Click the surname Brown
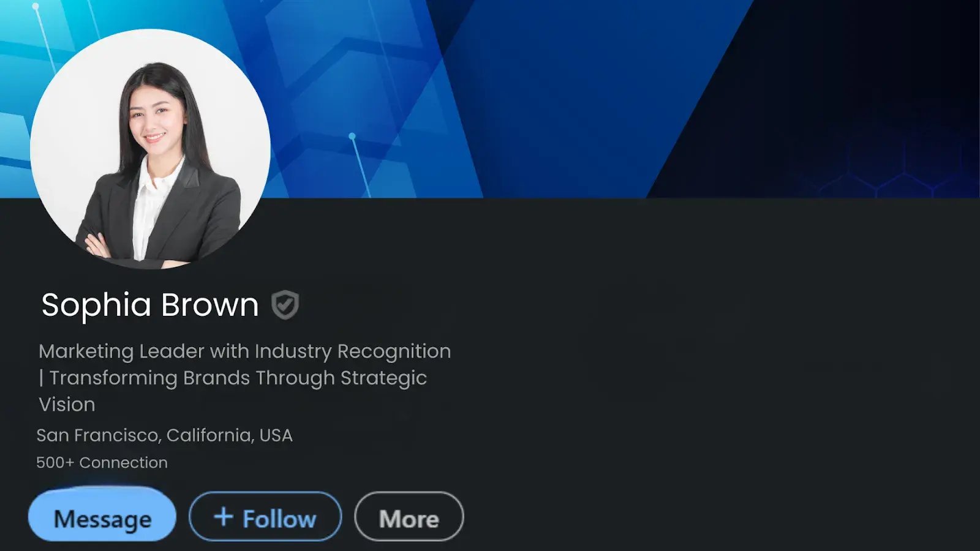This screenshot has height=551, width=980. (210, 305)
